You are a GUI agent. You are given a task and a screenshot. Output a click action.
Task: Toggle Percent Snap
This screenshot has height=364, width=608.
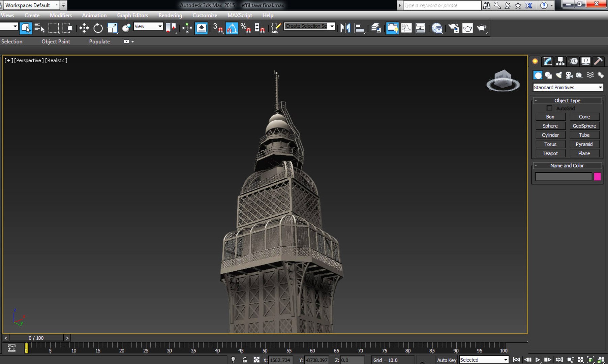coord(245,28)
